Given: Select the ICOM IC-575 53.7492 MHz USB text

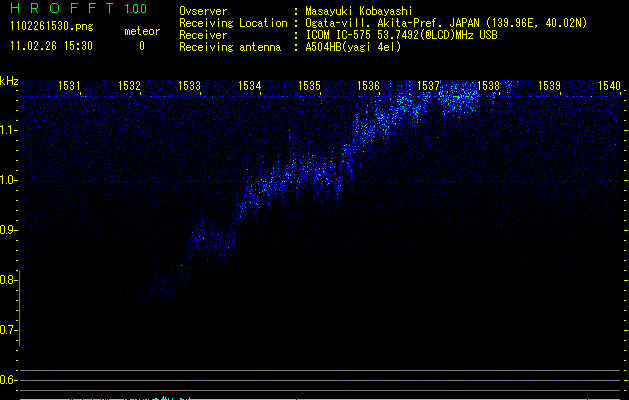Looking at the screenshot, I should 401,35.
